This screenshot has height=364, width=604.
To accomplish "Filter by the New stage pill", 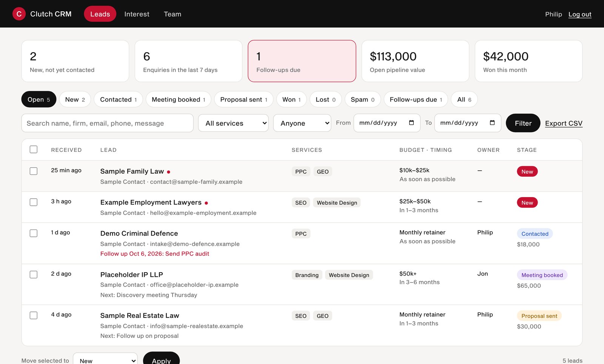I will click(x=75, y=99).
